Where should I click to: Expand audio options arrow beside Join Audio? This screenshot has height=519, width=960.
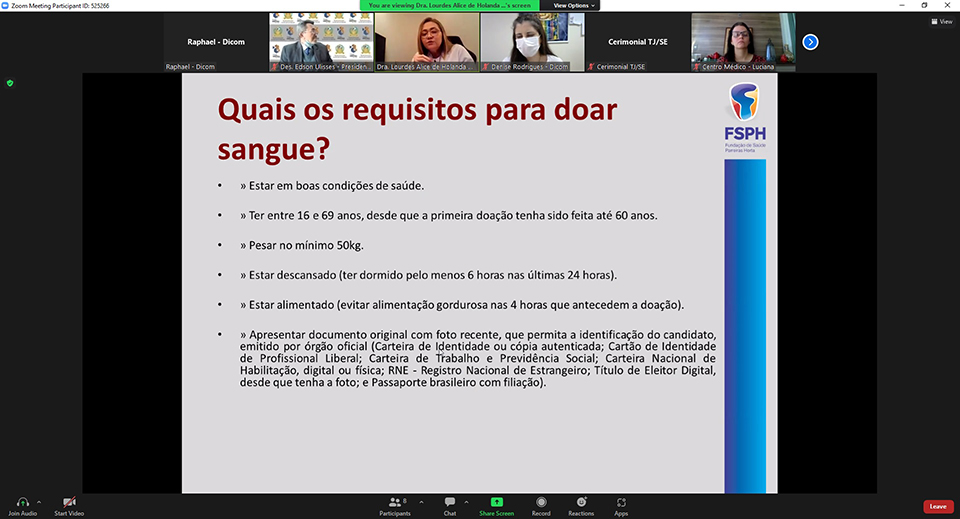click(39, 501)
